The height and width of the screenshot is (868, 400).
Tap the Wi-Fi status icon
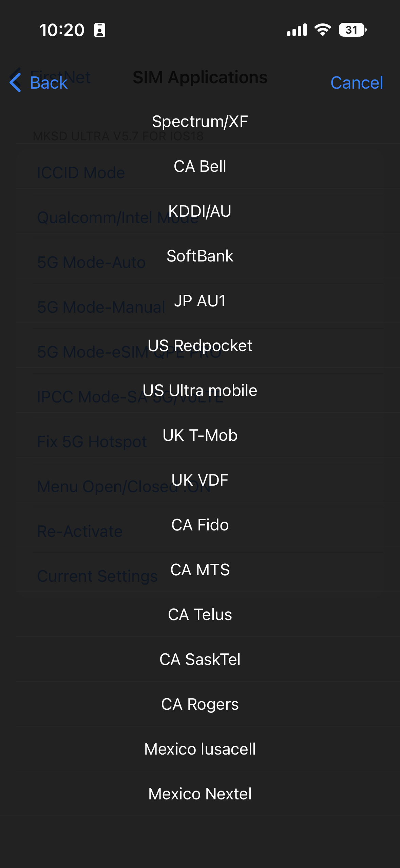323,30
